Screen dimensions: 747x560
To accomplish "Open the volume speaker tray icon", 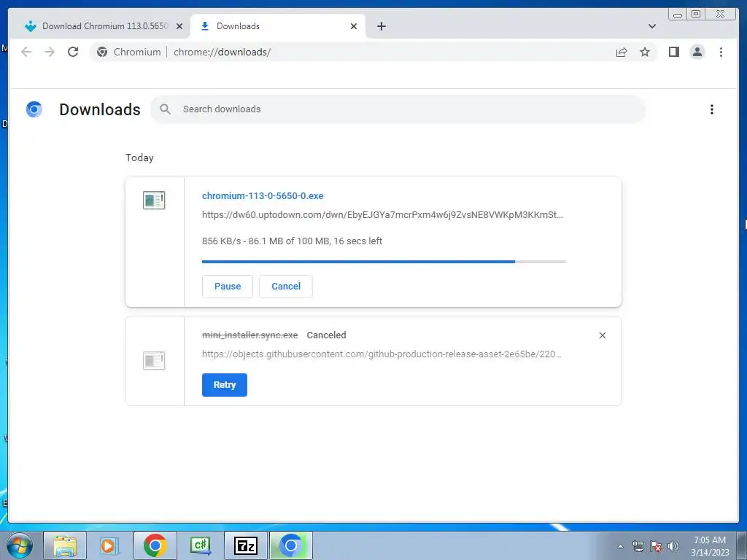I will point(673,546).
